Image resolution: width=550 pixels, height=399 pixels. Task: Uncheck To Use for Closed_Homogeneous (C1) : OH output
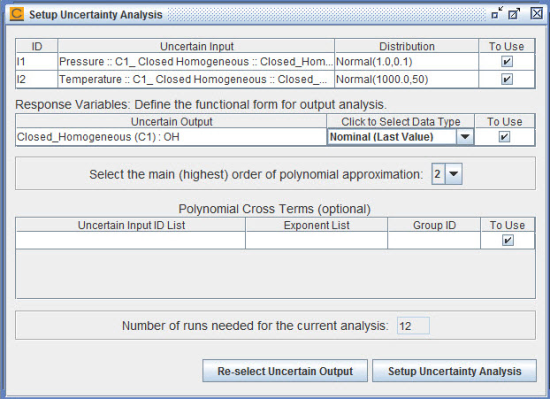coord(504,137)
